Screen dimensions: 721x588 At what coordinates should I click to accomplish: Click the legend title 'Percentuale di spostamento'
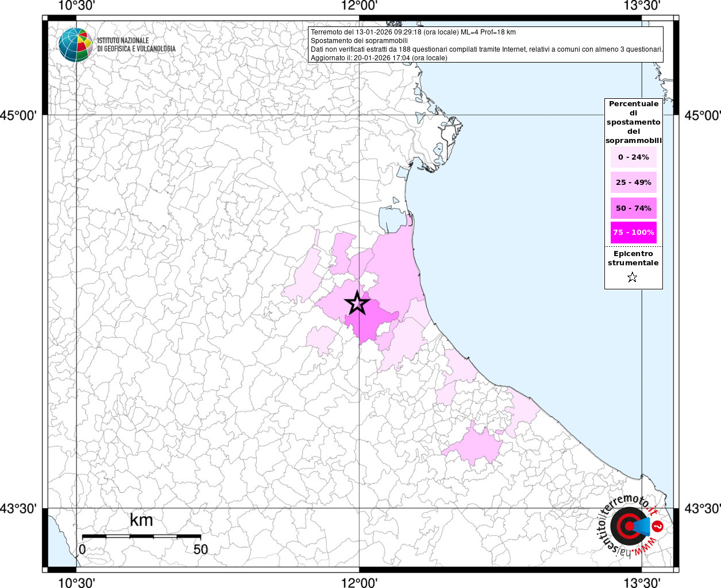point(634,122)
